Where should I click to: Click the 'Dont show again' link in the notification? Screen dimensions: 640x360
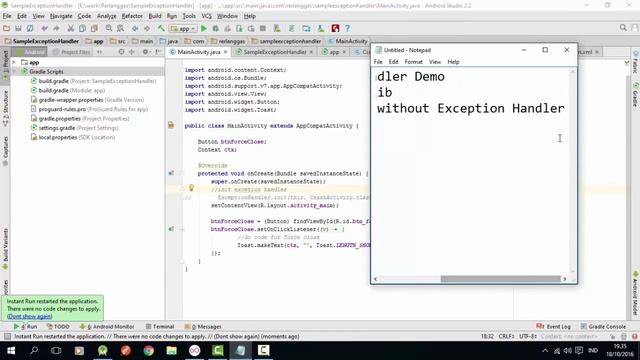tap(29, 316)
